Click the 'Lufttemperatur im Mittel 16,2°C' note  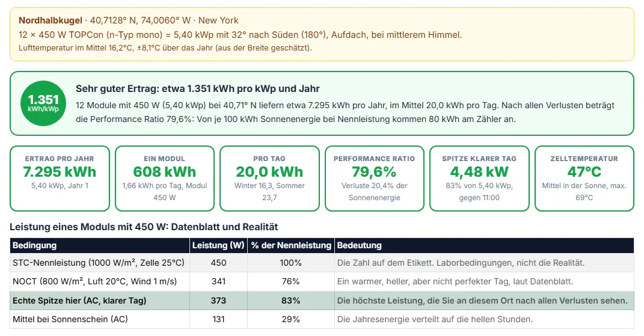coord(165,47)
